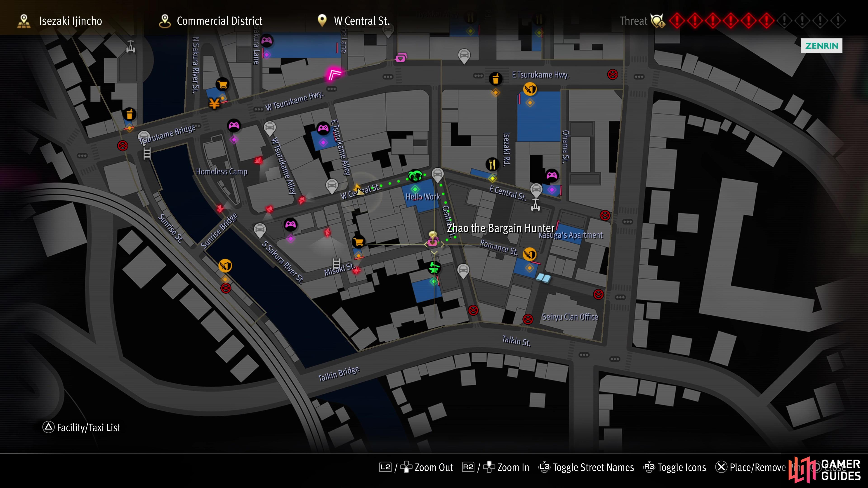
Task: Select the drink cup icon left of Tsurukame Bridge
Action: pos(129,115)
